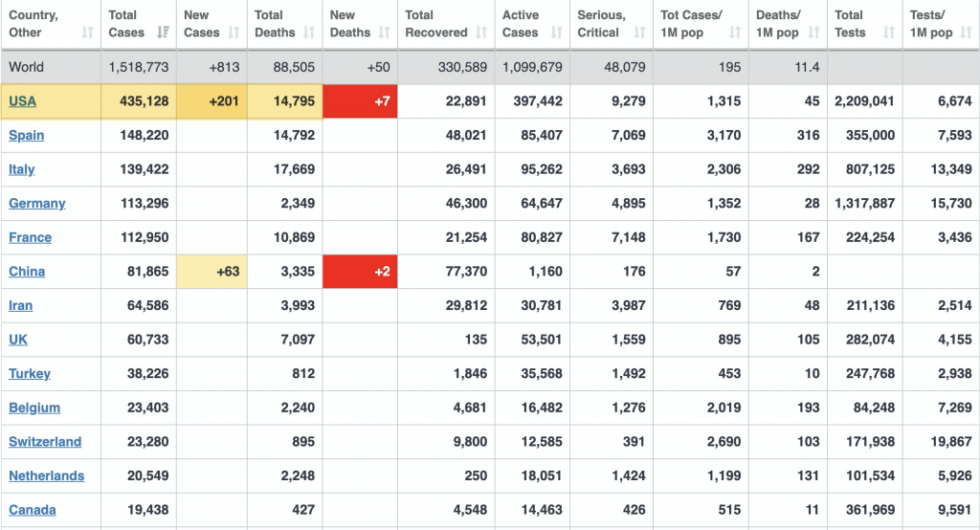Select the Canada link
This screenshot has width=980, height=530.
pos(33,510)
